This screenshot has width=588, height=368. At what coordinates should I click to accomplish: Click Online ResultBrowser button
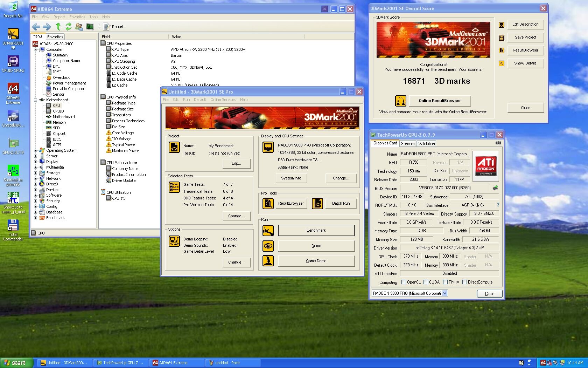pos(440,101)
